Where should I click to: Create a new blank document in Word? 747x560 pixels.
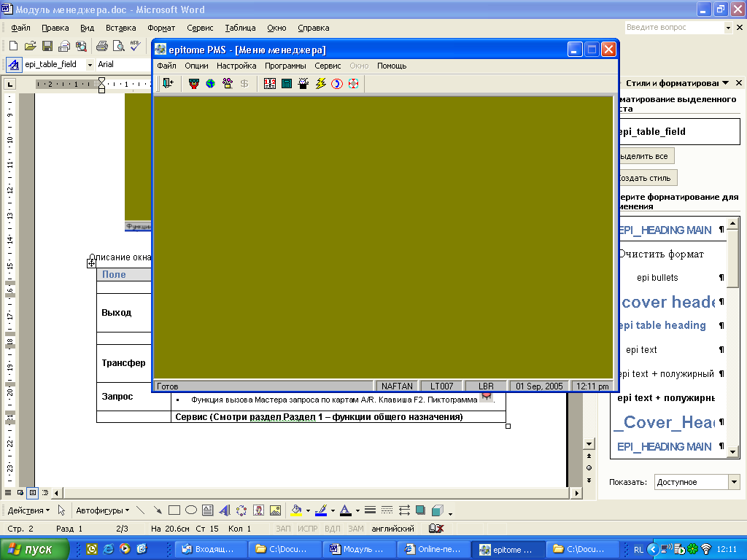tap(13, 46)
